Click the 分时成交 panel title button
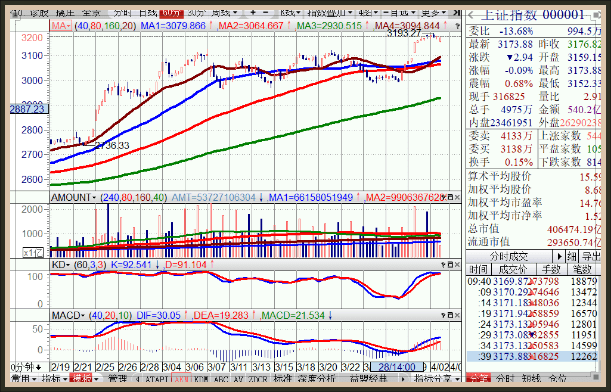This screenshot has width=611, height=392. coord(509,256)
